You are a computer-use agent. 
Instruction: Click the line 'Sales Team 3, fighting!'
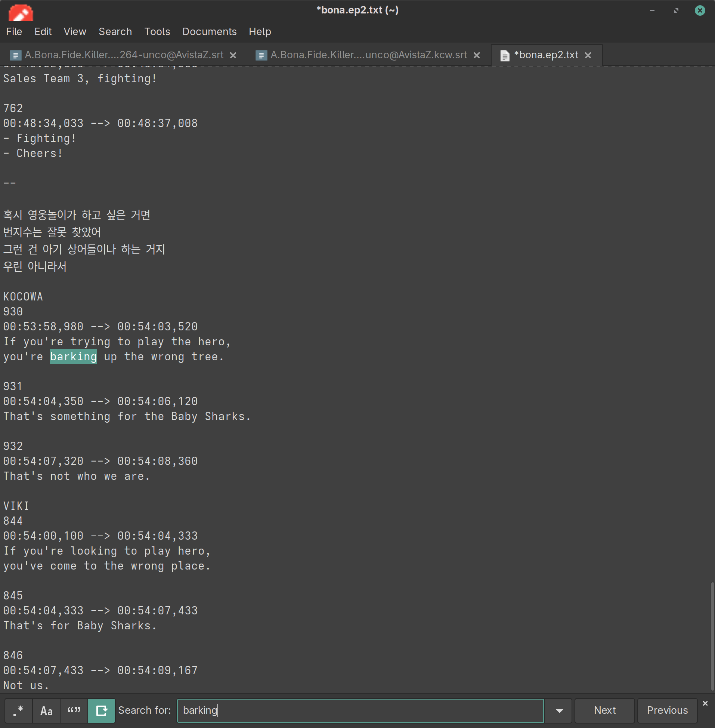(x=80, y=78)
